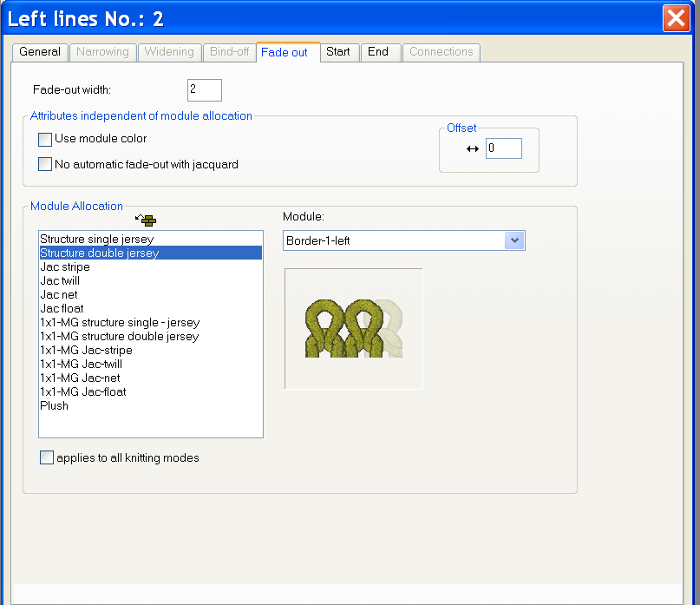Select 1x1-MG structure double jersey
The height and width of the screenshot is (605, 700).
pyautogui.click(x=120, y=337)
